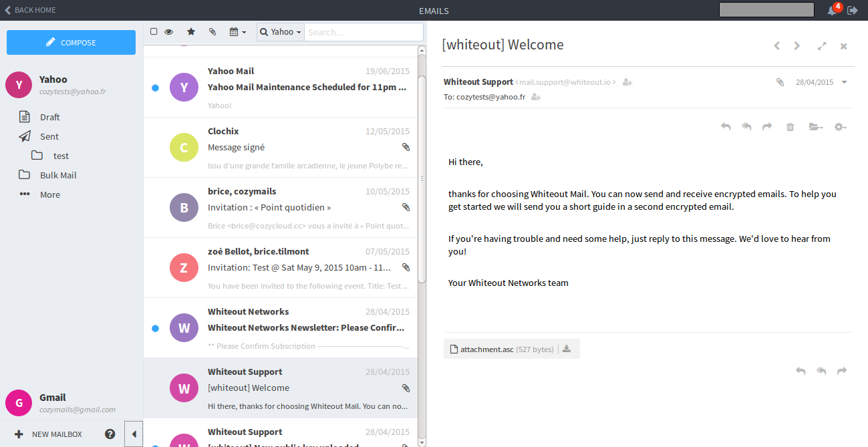Image resolution: width=868 pixels, height=447 pixels.
Task: Close the opened message pane
Action: click(x=843, y=45)
